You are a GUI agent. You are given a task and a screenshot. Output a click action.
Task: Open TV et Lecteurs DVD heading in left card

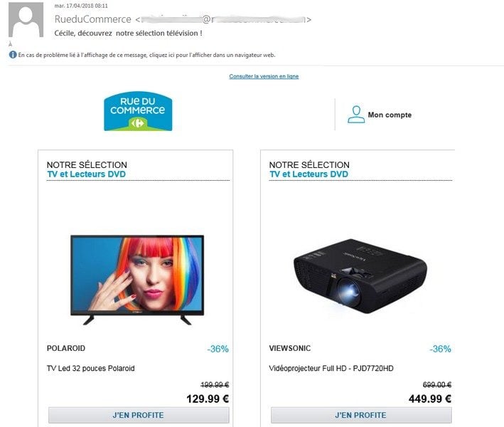click(x=87, y=174)
